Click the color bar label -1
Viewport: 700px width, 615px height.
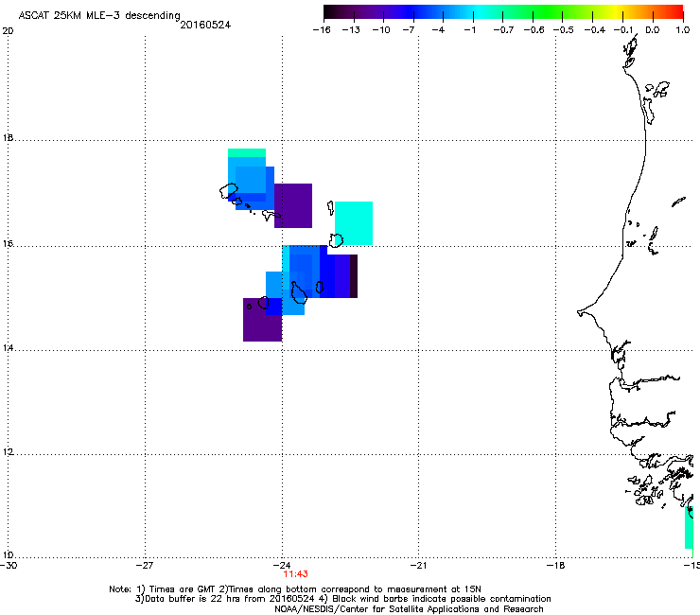click(x=469, y=30)
